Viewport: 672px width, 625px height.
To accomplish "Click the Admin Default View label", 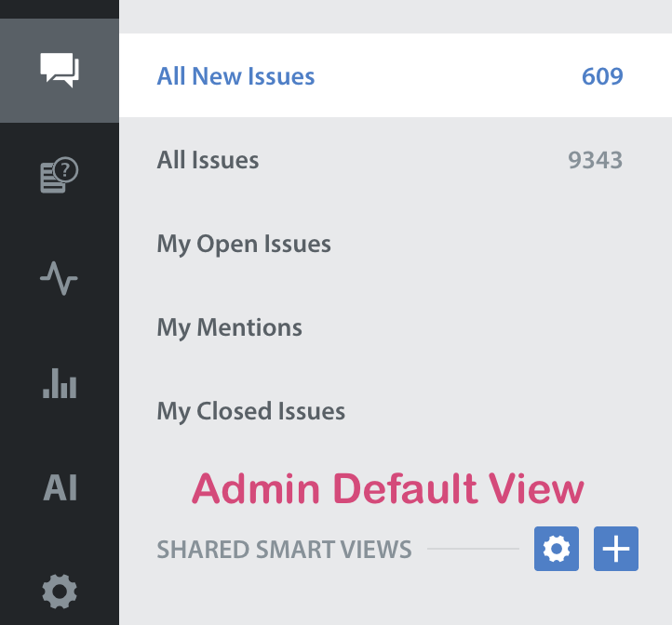I will pyautogui.click(x=387, y=488).
